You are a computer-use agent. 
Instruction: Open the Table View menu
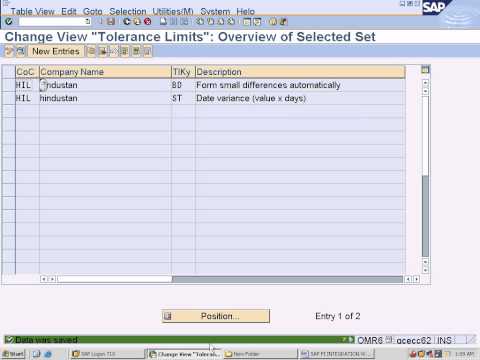pyautogui.click(x=32, y=11)
